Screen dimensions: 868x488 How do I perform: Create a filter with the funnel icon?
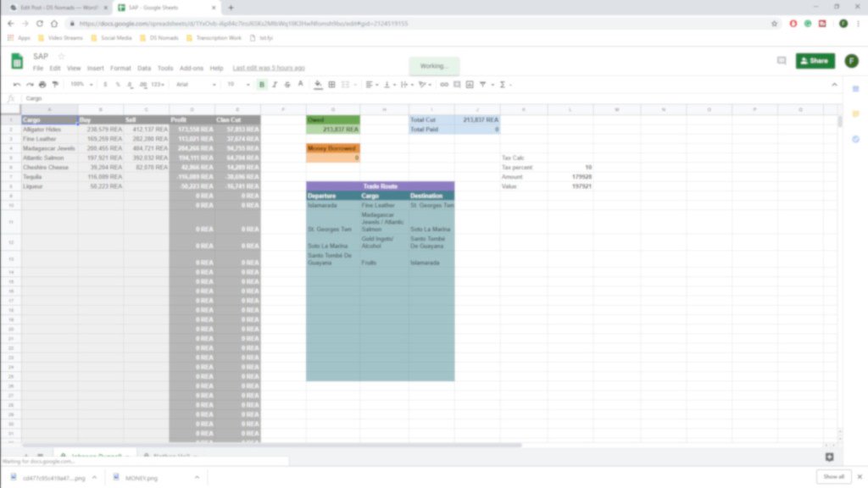482,85
